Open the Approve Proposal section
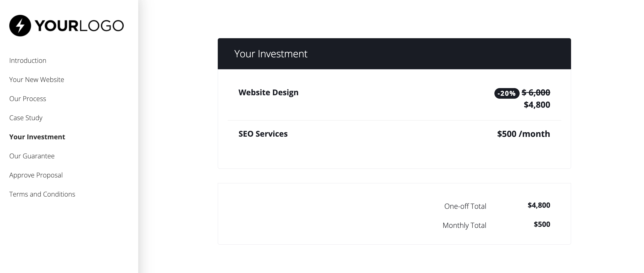 click(36, 175)
